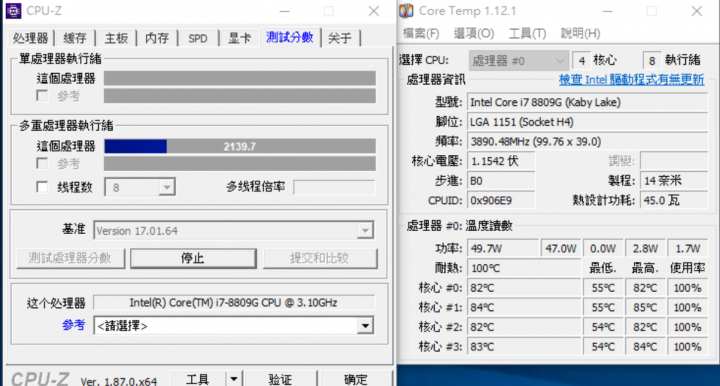Open the 关于 tab
Image resolution: width=720 pixels, height=386 pixels.
pyautogui.click(x=340, y=38)
